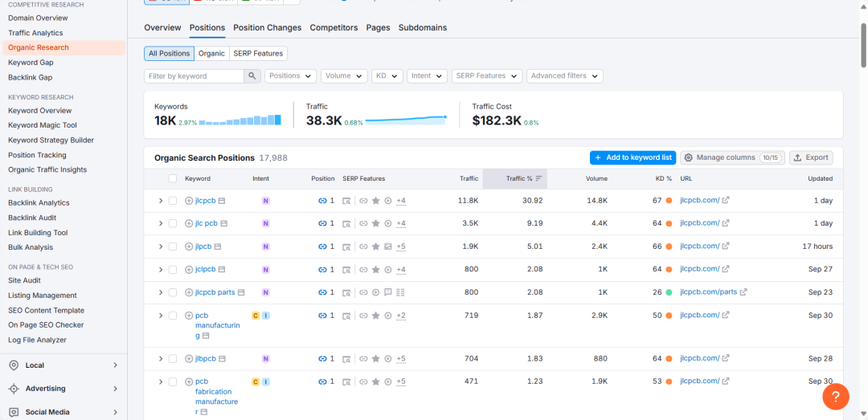868x420 pixels.
Task: Click the Export button
Action: [811, 157]
